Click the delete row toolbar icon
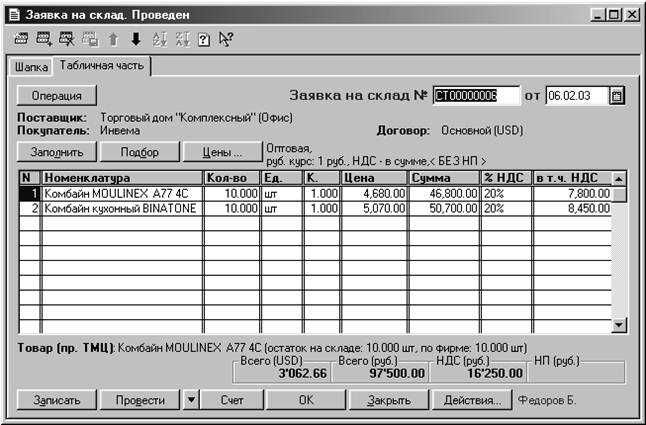The height and width of the screenshot is (425, 646). [x=67, y=39]
